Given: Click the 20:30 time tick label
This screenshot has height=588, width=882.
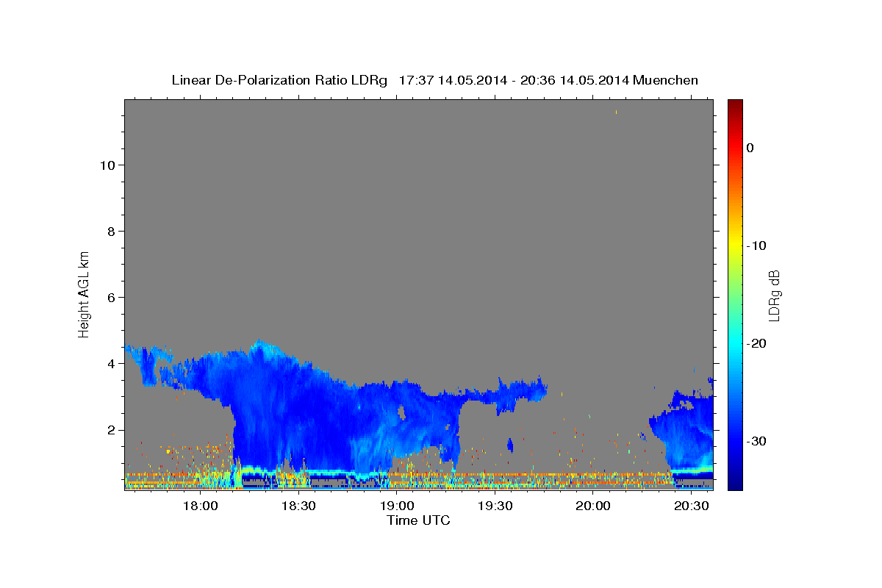Looking at the screenshot, I should [692, 506].
